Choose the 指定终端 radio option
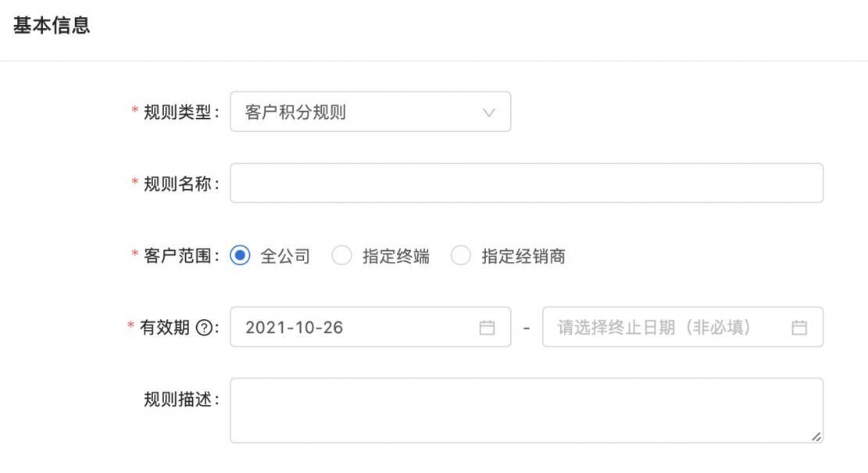 click(341, 256)
